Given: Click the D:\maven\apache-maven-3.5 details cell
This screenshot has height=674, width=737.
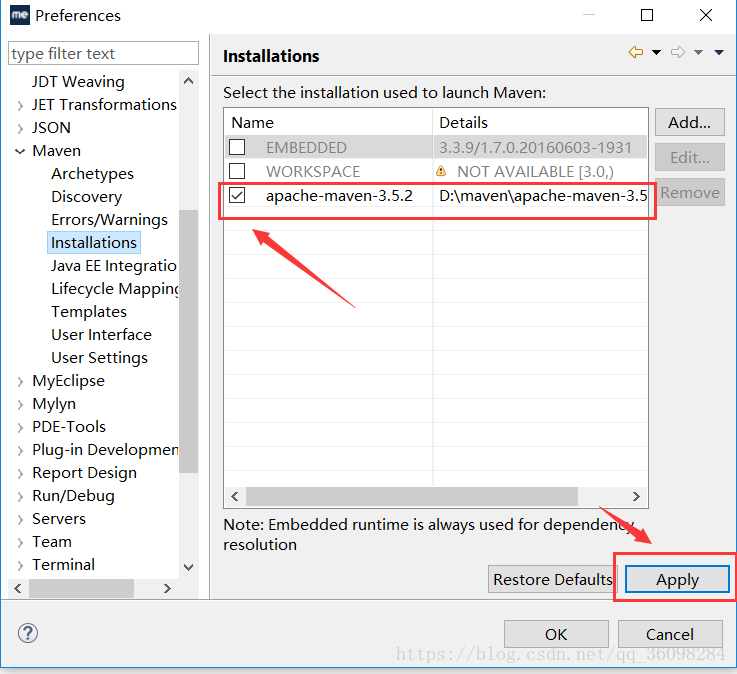Looking at the screenshot, I should 543,195.
